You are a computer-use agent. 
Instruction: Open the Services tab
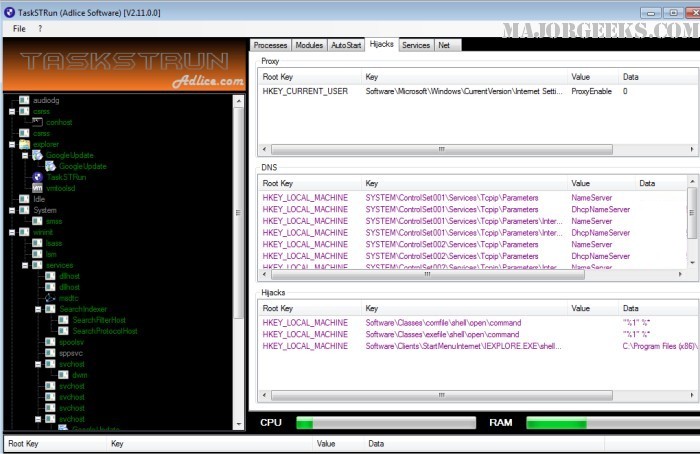tap(416, 45)
